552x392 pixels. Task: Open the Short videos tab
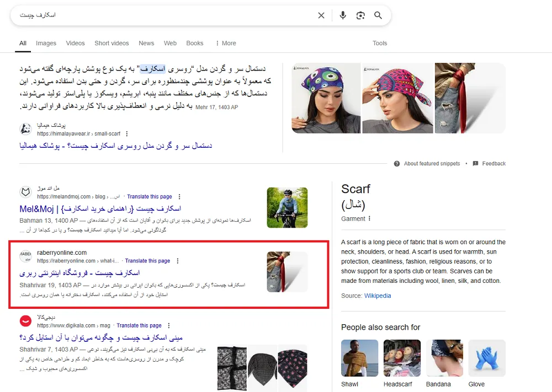112,43
